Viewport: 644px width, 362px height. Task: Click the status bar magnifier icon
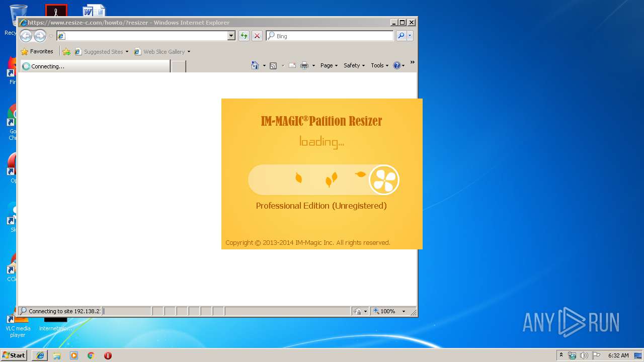[23, 311]
